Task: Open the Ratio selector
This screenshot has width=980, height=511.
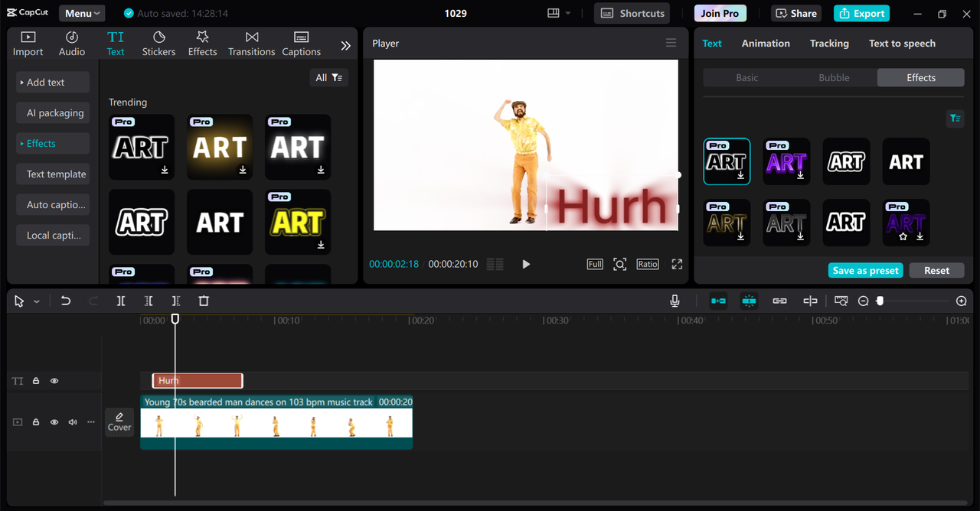Action: 648,264
